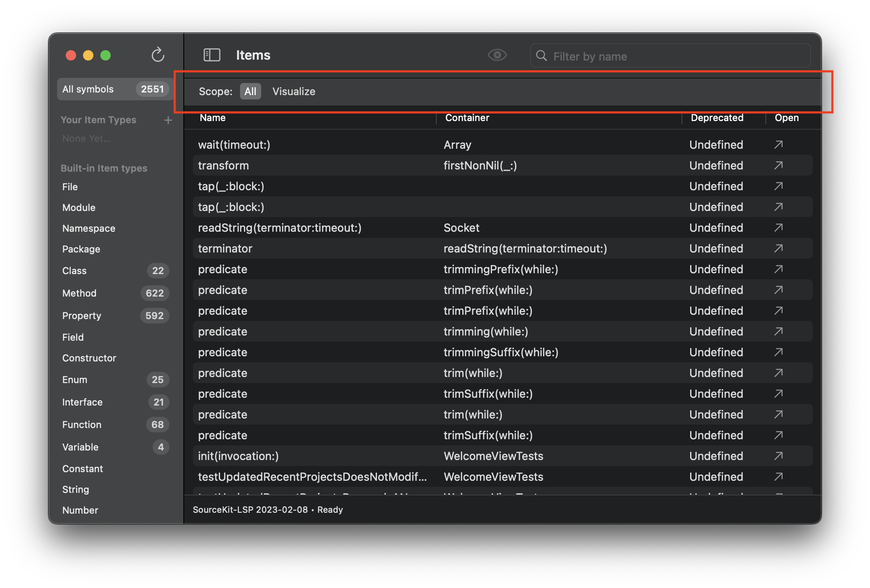Click the sidebar toggle panel icon
Screen dimensions: 870x588
212,55
